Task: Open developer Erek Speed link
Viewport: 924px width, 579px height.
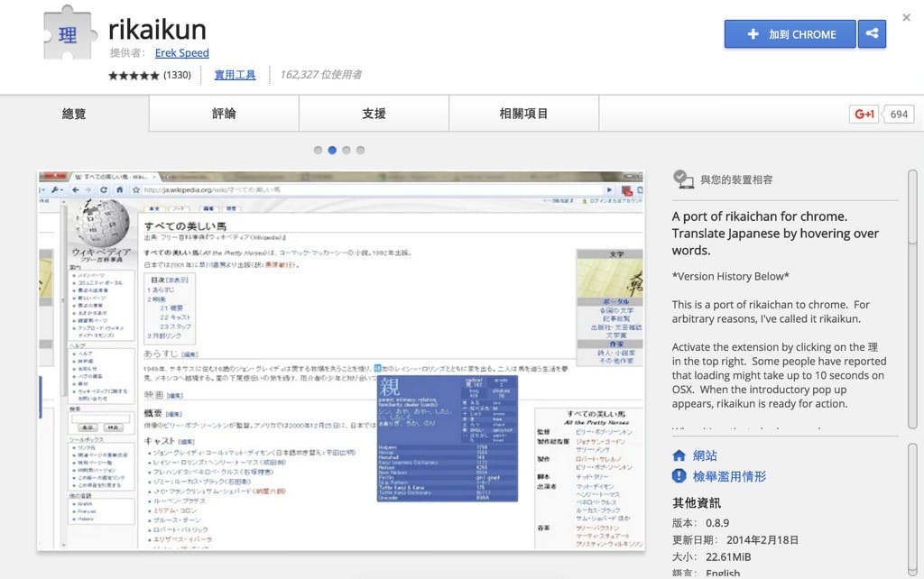Action: pos(182,53)
